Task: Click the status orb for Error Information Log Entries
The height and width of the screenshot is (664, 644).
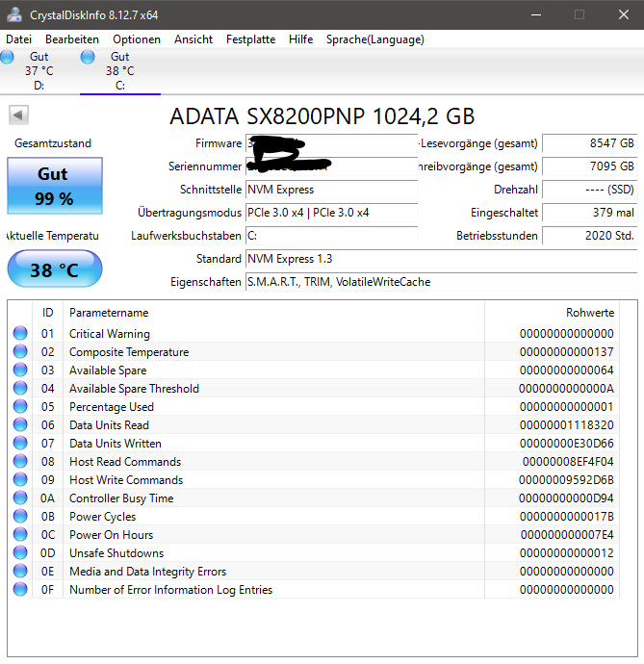Action: click(20, 589)
